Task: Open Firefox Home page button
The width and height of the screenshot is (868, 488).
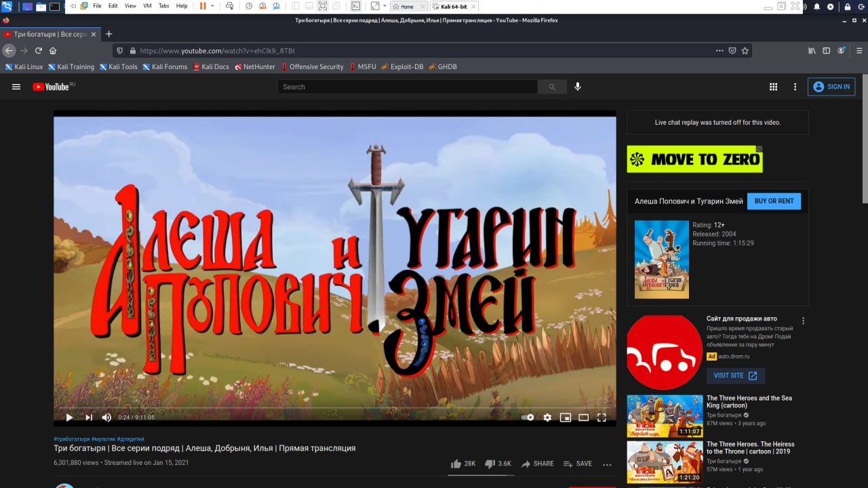Action: tap(53, 51)
